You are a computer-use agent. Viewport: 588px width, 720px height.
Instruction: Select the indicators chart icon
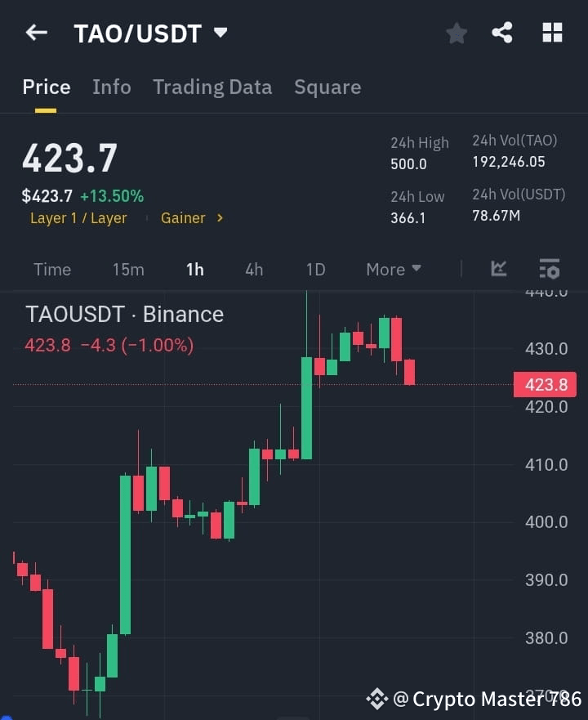click(x=499, y=269)
